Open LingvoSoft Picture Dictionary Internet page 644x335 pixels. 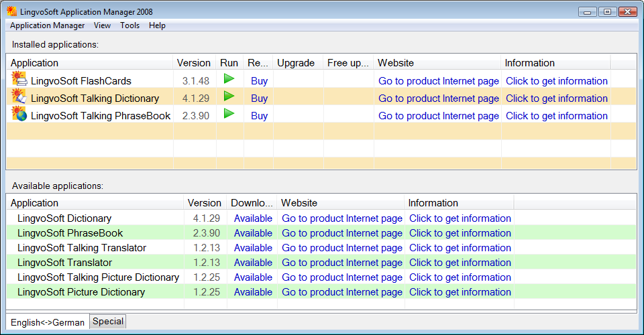tap(341, 292)
